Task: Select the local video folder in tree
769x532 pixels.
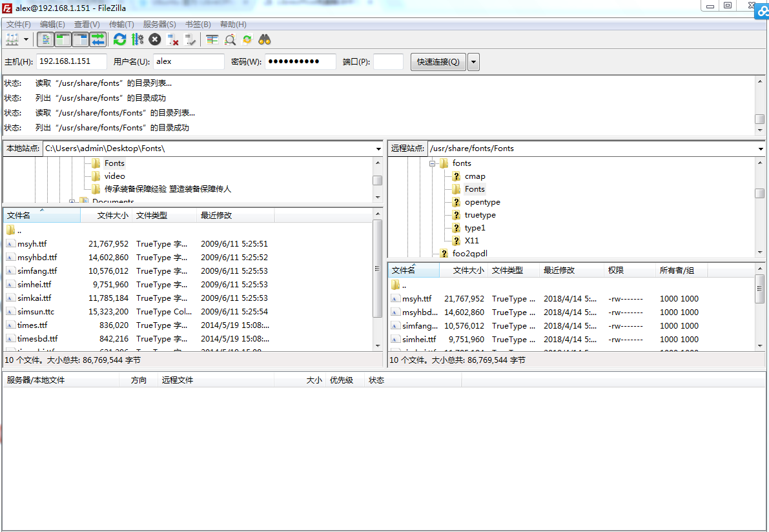Action: (x=114, y=176)
